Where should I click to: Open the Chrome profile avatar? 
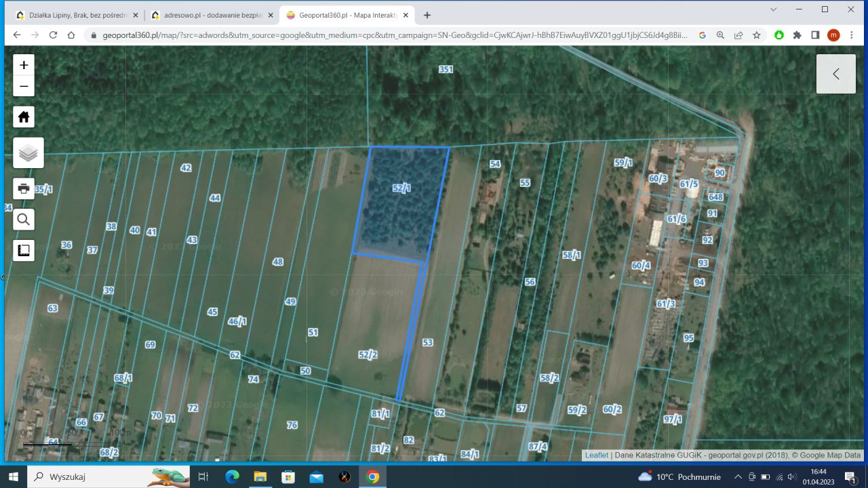click(833, 35)
